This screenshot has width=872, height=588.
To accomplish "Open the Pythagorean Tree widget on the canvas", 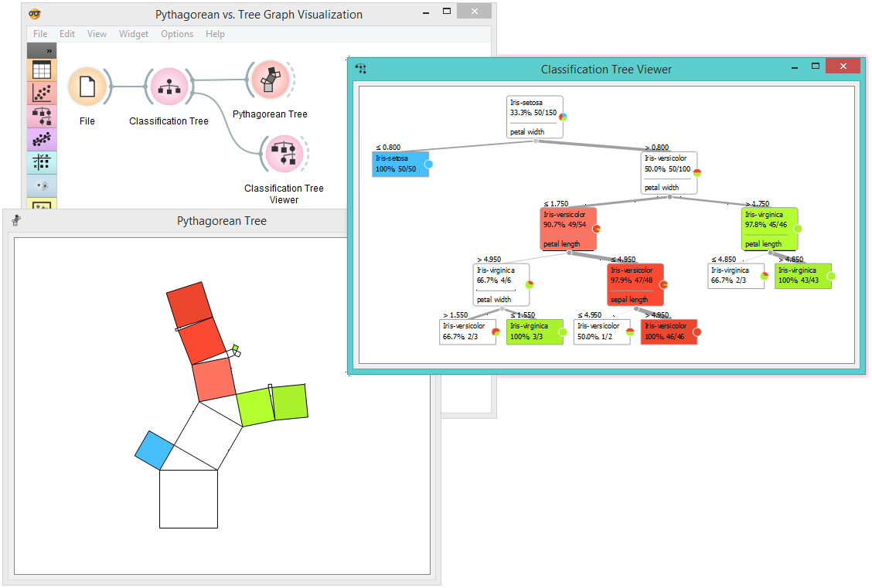I will coord(270,79).
